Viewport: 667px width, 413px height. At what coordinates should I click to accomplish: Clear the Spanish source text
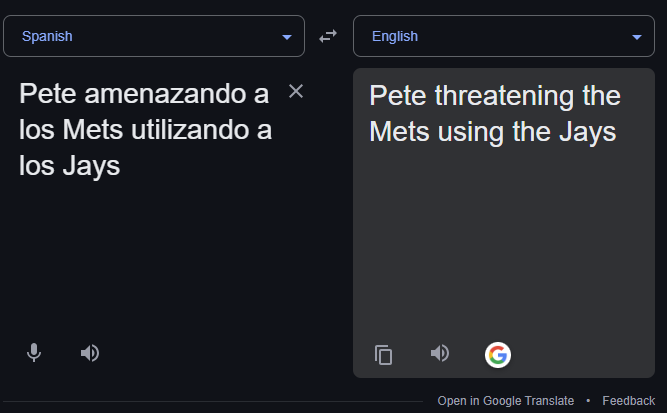pos(296,92)
